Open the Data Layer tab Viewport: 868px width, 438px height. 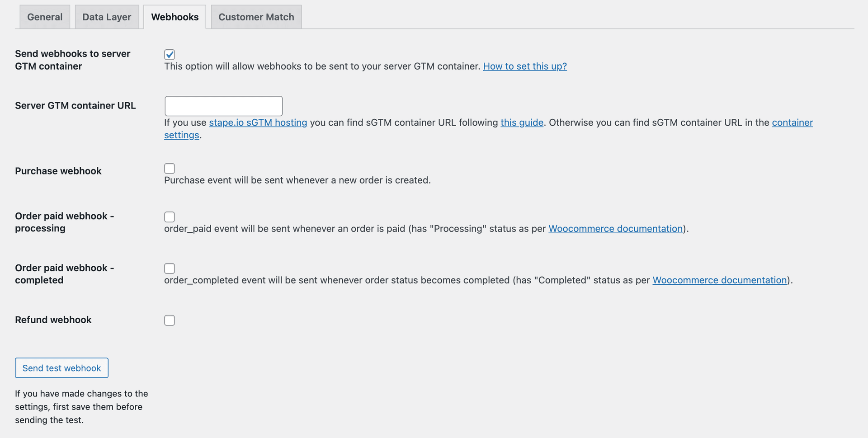coord(106,17)
